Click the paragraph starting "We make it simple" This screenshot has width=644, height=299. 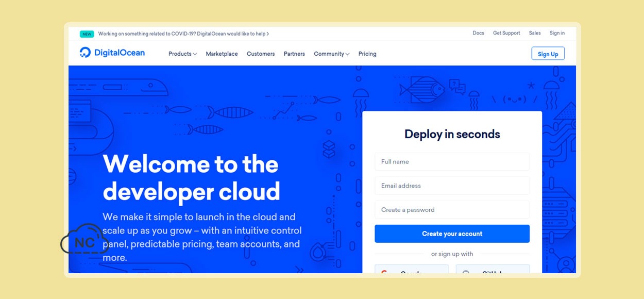[x=202, y=237]
